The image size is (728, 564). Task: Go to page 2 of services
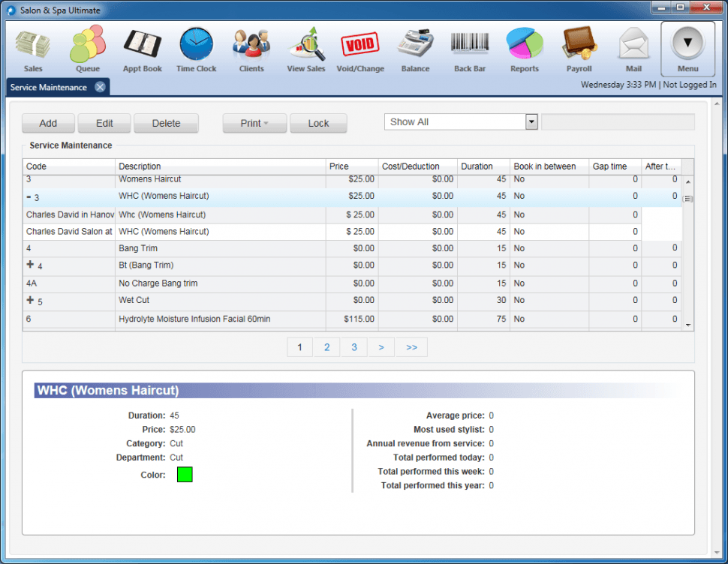(x=326, y=347)
